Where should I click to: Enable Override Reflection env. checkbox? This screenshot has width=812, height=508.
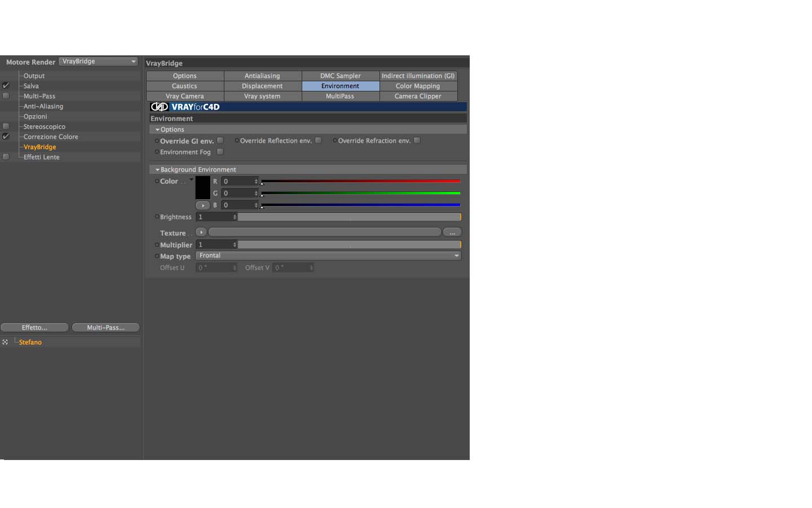(319, 141)
